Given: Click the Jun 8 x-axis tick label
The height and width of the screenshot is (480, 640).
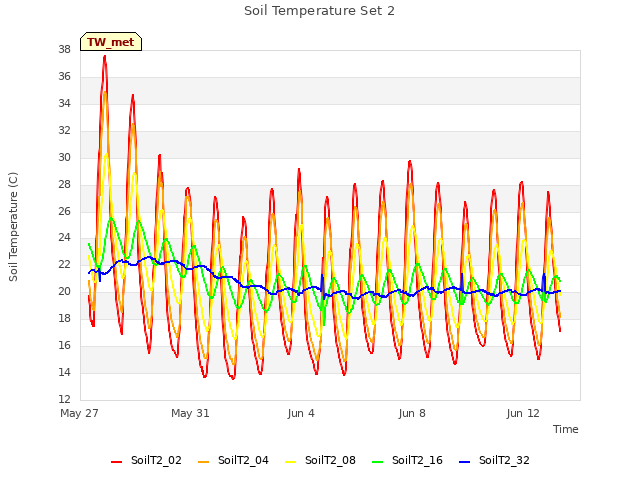Looking at the screenshot, I should [412, 413].
